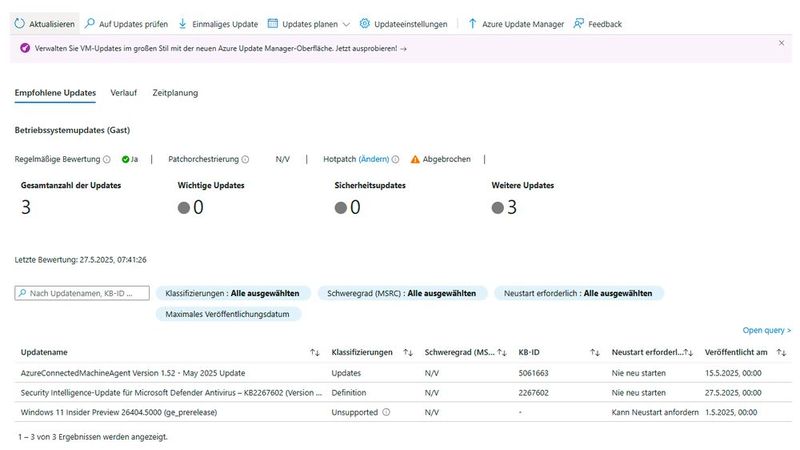Click info icon next to Patchorchestrierung
The image size is (800, 450).
pos(245,159)
